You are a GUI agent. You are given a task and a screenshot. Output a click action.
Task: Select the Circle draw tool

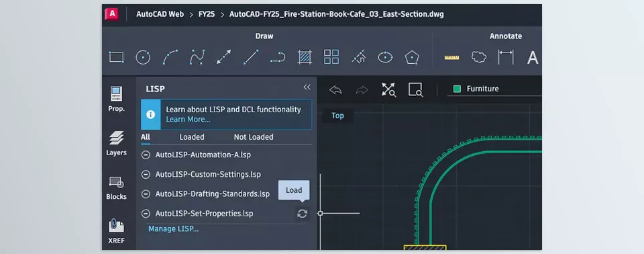tap(143, 57)
